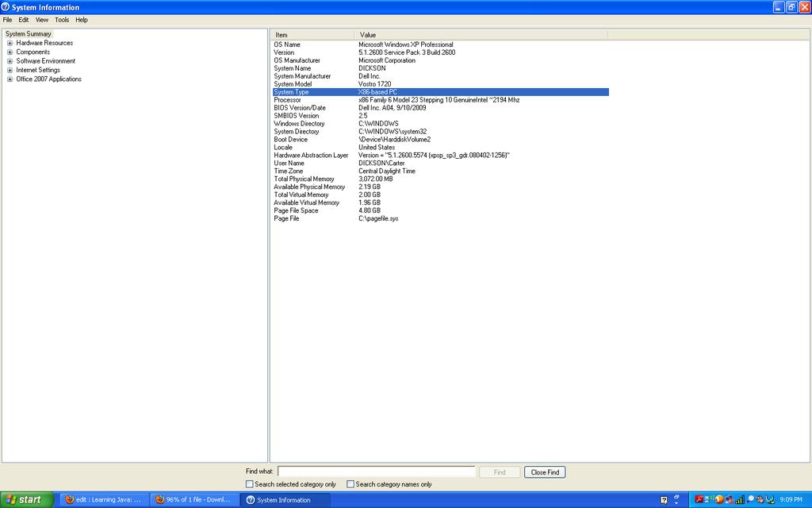Select the User Name row
The width and height of the screenshot is (812, 508).
tap(441, 164)
